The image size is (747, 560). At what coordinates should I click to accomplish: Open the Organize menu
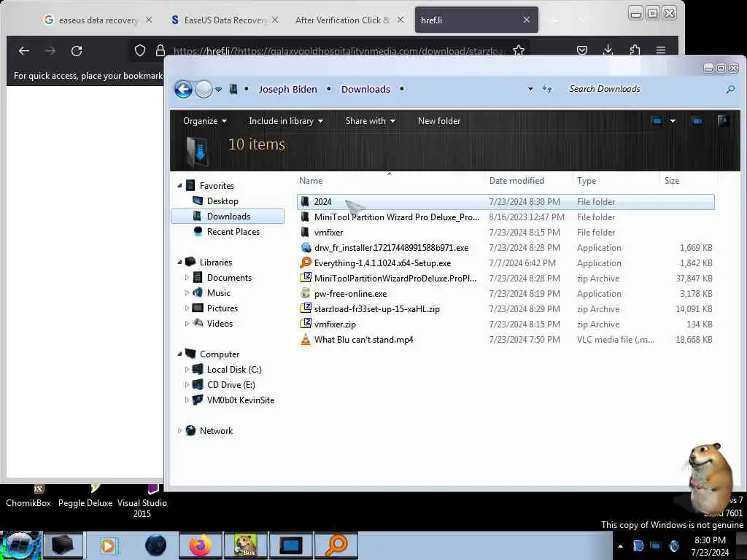click(x=205, y=121)
